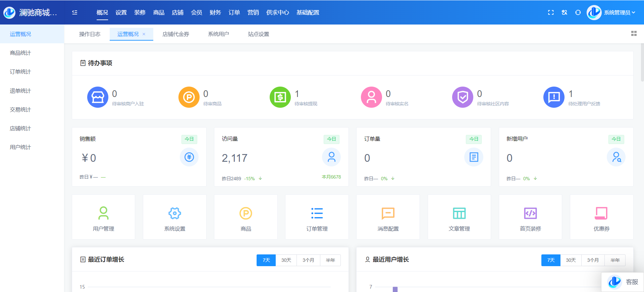Open the pending merchant entry store icon
The width and height of the screenshot is (644, 292).
tap(98, 97)
